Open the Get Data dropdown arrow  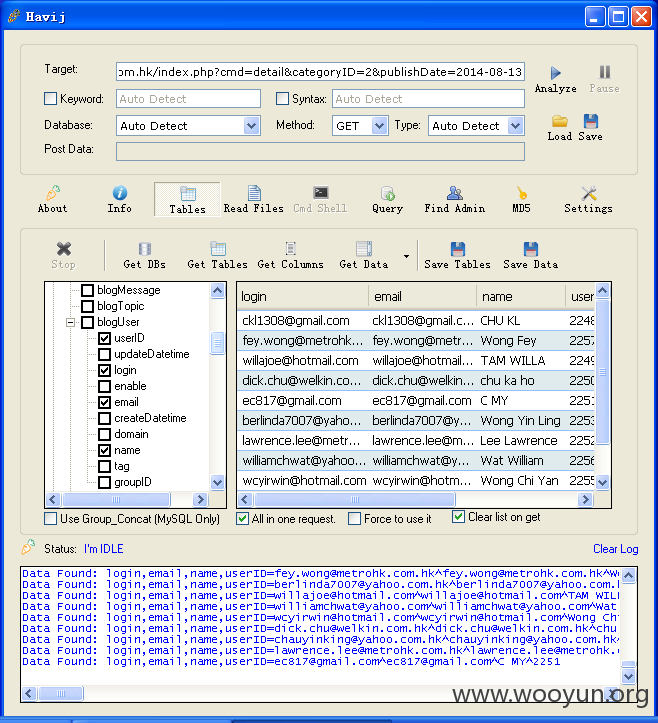(x=406, y=256)
